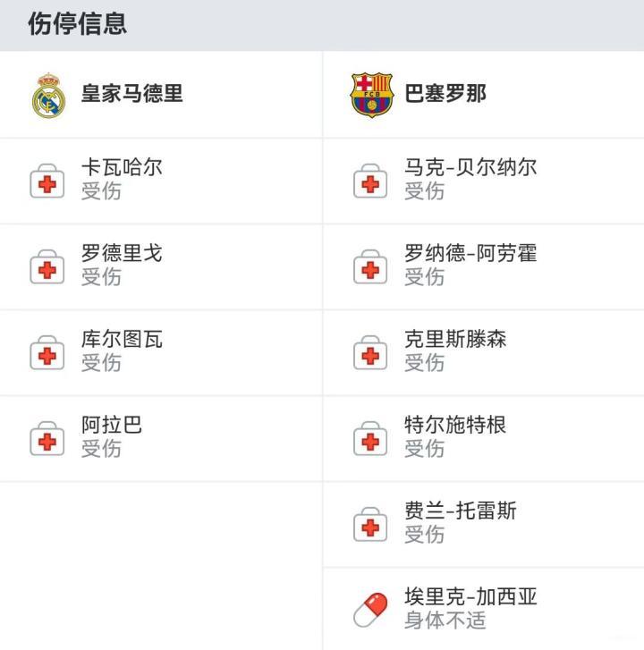Click injury icon next to 特尔施特根
Image resolution: width=644 pixels, height=650 pixels.
(370, 439)
